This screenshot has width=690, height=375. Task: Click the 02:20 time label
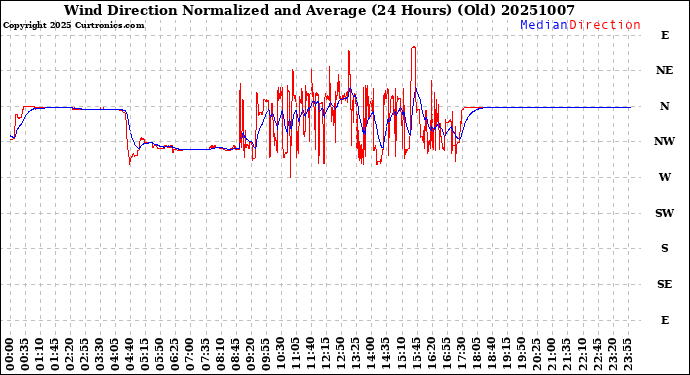(70, 354)
